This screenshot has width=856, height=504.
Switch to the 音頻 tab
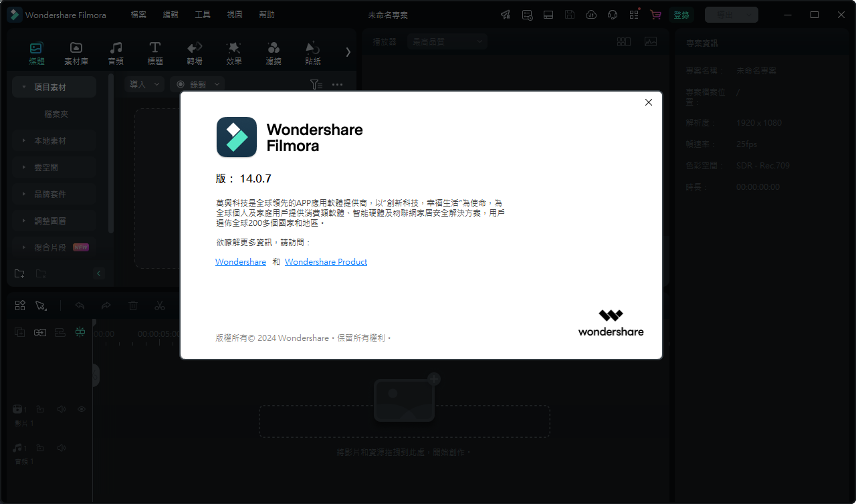click(116, 53)
